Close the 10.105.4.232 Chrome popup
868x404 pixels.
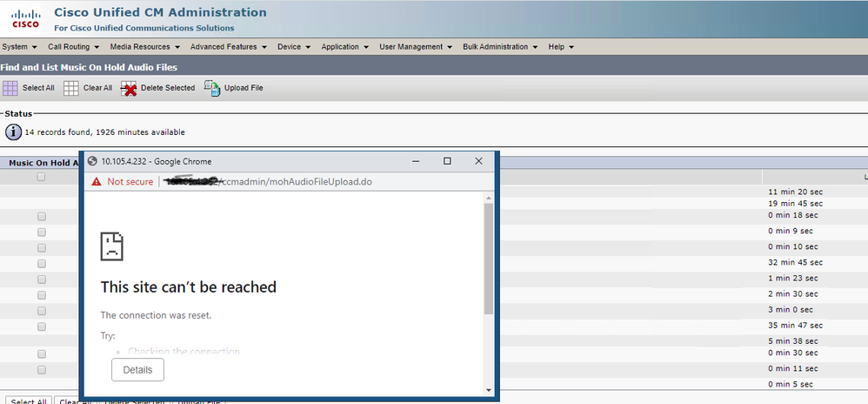(x=479, y=161)
